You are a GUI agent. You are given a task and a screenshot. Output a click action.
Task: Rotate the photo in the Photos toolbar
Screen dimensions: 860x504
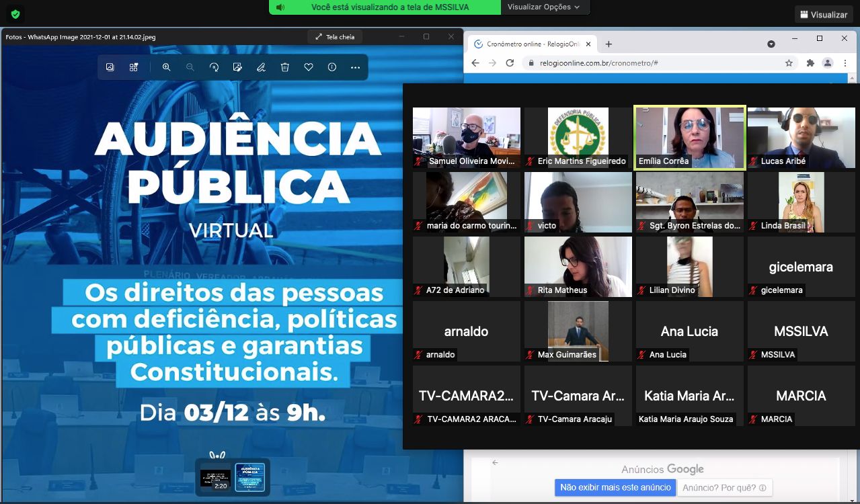[214, 67]
